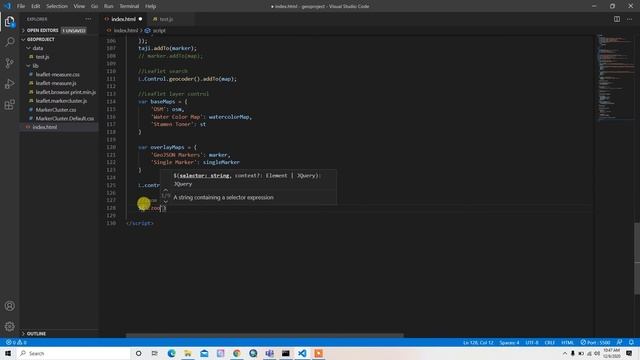Open the File menu

point(21,6)
